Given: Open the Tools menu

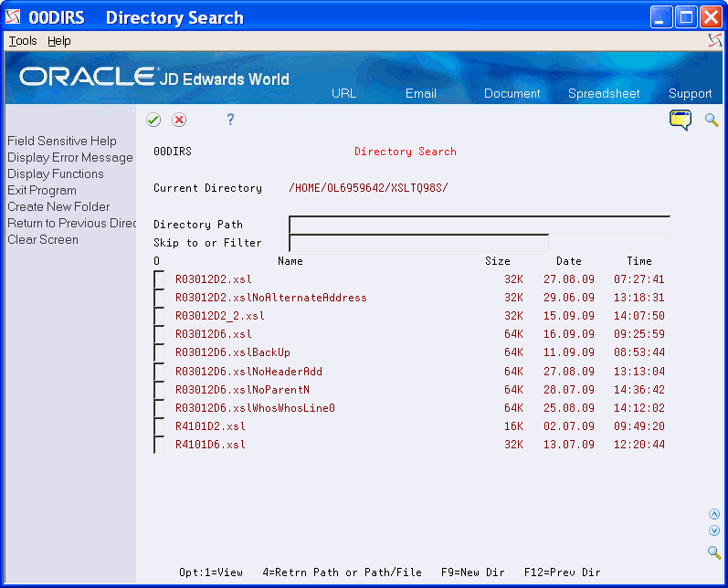Looking at the screenshot, I should [23, 41].
